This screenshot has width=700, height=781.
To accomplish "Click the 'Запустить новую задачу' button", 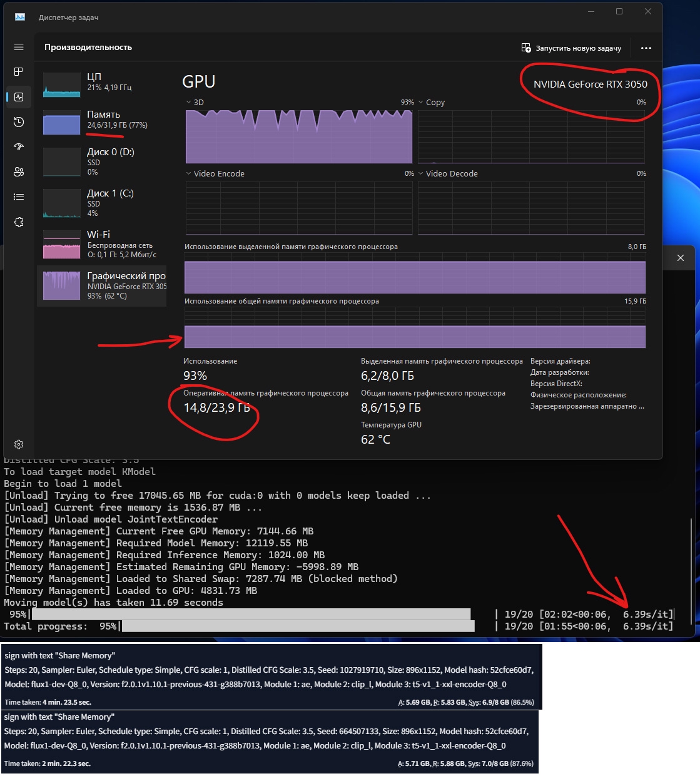I will pyautogui.click(x=571, y=48).
